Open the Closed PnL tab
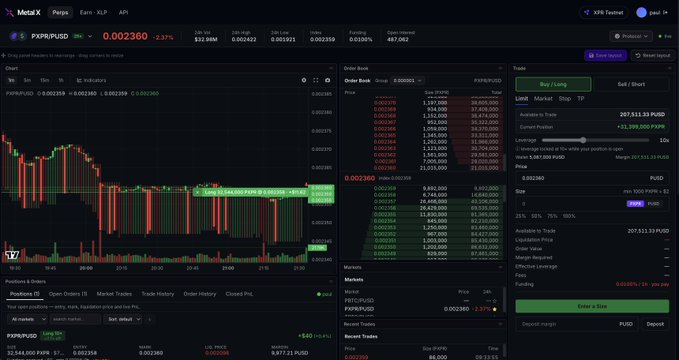 (x=239, y=294)
